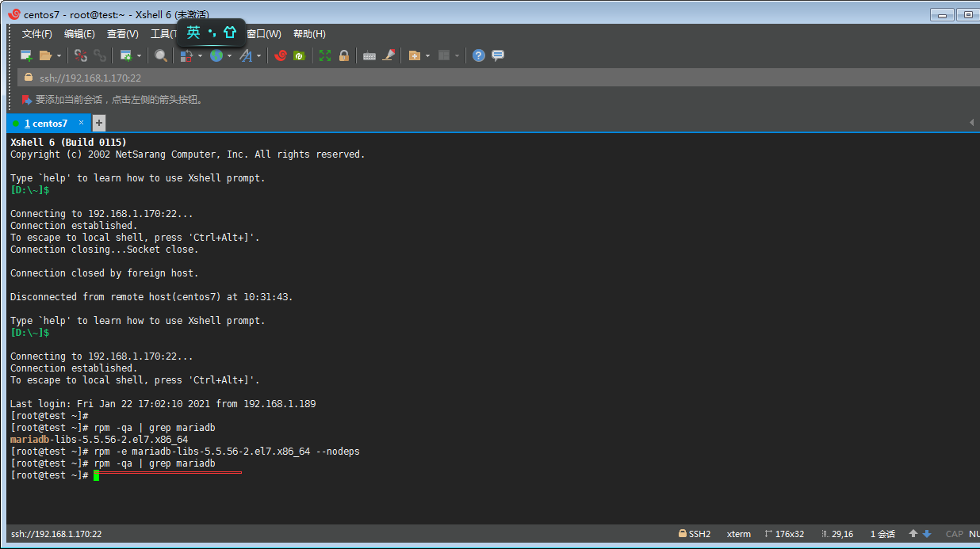Open the 帮助(H) menu
Viewport: 980px width, 549px height.
tap(309, 34)
